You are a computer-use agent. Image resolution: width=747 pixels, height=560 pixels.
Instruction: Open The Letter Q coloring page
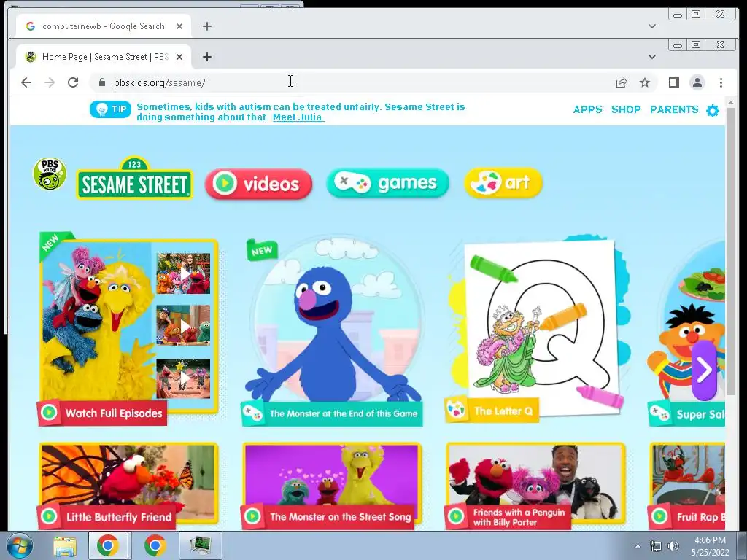pos(538,329)
